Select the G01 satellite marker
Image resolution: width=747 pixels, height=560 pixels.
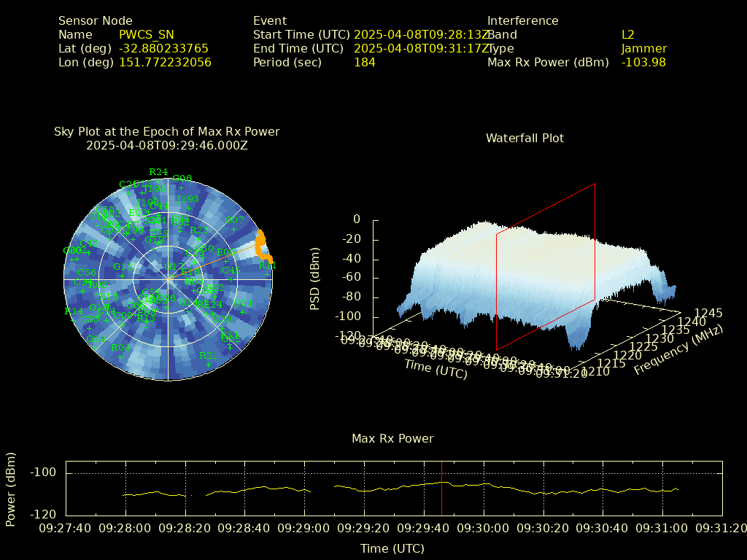click(242, 312)
